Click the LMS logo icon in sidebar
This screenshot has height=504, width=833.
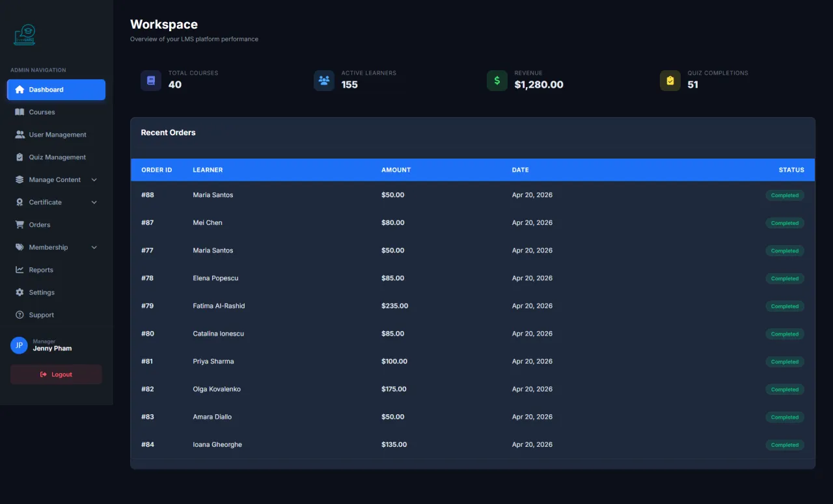click(x=25, y=35)
